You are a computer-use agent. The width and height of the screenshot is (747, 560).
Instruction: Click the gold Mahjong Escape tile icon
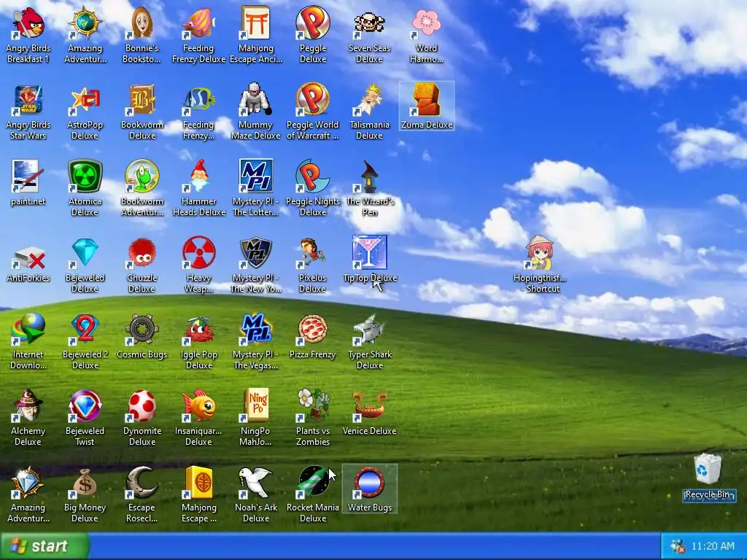[198, 483]
